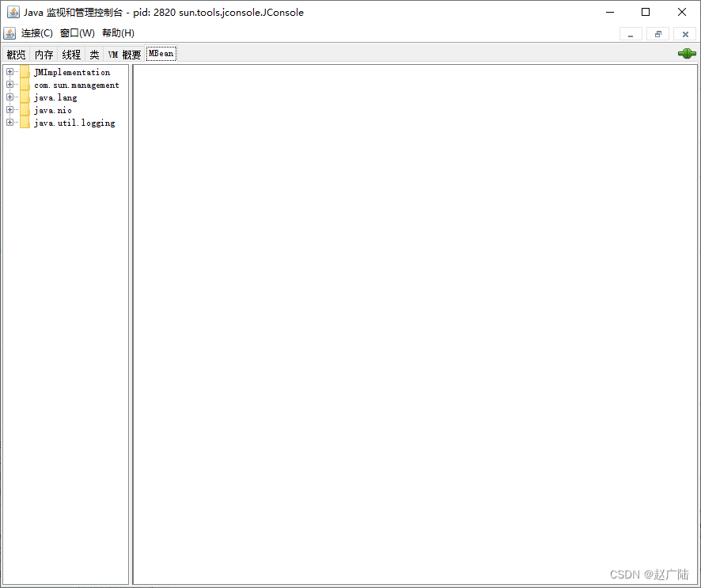The height and width of the screenshot is (588, 701).
Task: Close the inner connection window
Action: coord(685,34)
